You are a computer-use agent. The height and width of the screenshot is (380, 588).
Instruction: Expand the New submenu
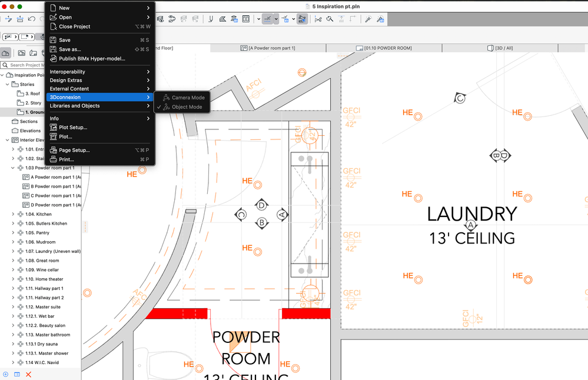99,8
